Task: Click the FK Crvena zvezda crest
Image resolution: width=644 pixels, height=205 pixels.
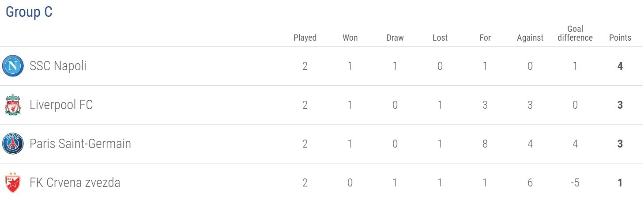Action: click(x=13, y=182)
